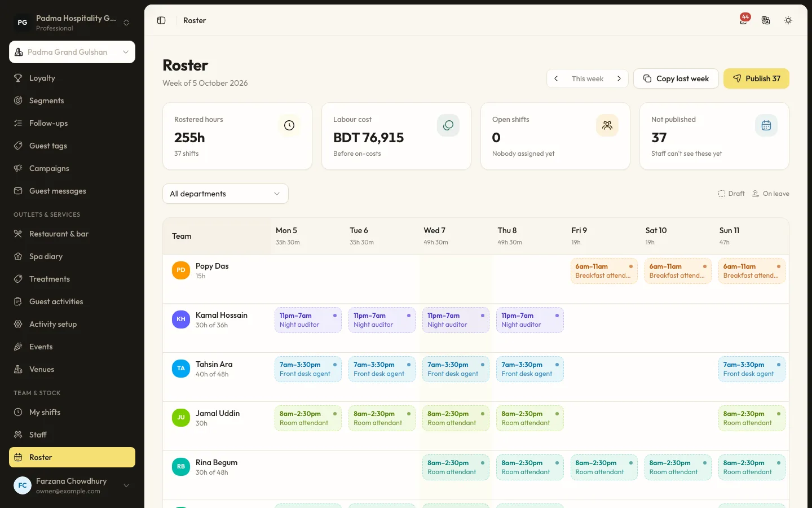
Task: Open the language translate icon
Action: tap(766, 20)
